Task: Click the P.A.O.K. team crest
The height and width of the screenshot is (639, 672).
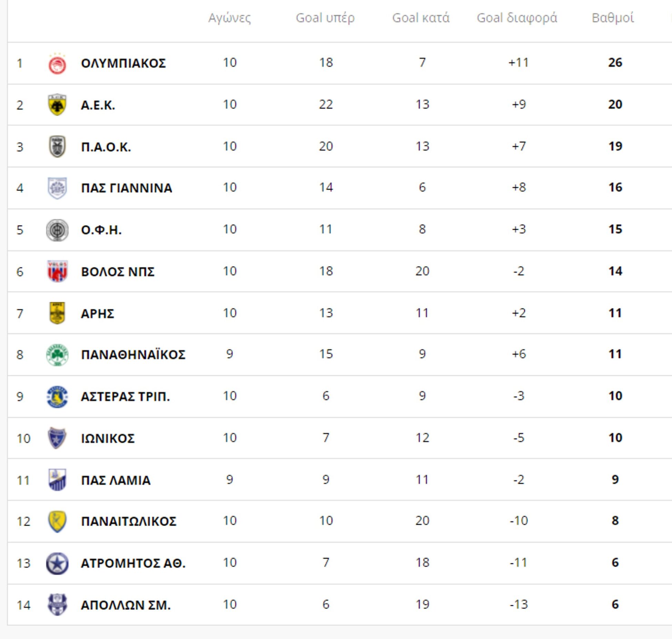Action: 57,147
